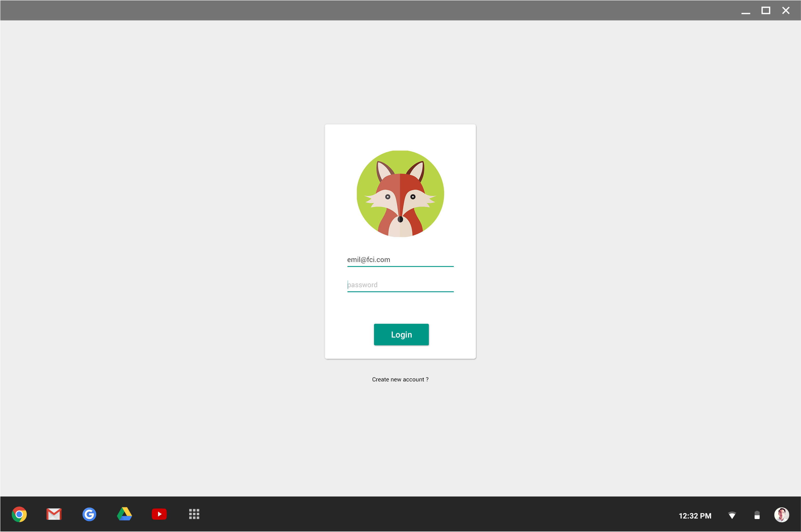
Task: Focus the email input field
Action: pyautogui.click(x=400, y=260)
